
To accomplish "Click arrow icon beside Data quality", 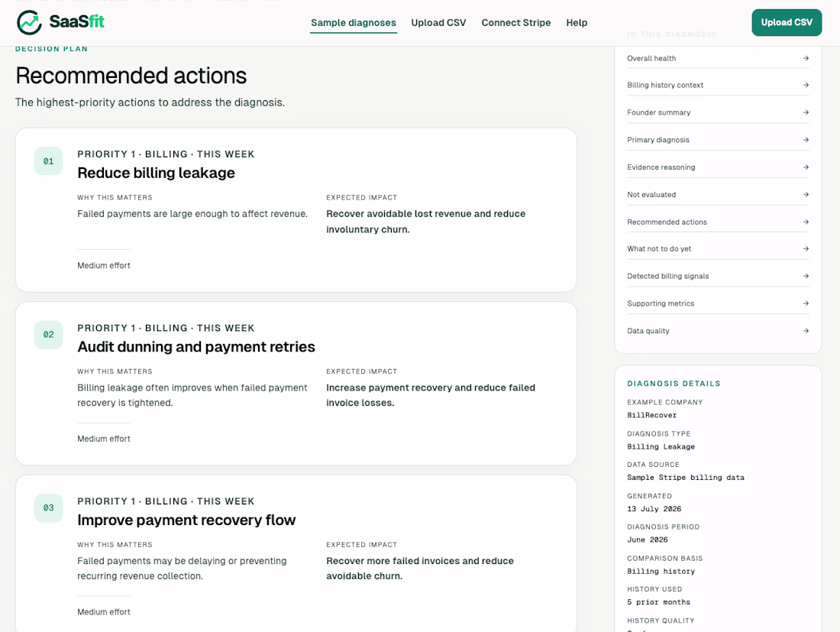I will click(806, 330).
